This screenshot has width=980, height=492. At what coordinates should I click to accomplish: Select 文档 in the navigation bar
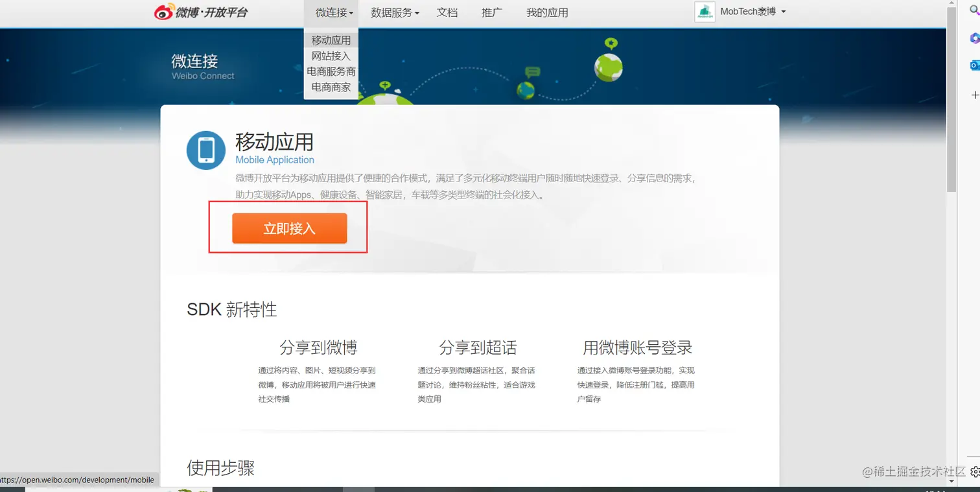coord(447,12)
